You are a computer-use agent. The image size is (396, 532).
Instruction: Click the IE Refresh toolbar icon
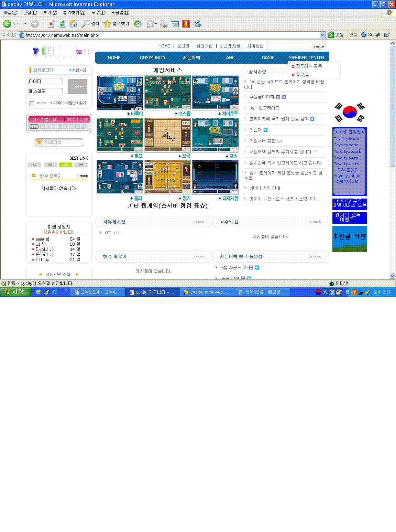pos(62,24)
